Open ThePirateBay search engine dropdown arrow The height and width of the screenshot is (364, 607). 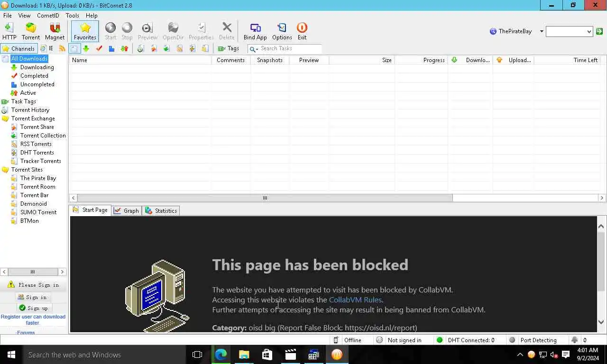pos(542,31)
